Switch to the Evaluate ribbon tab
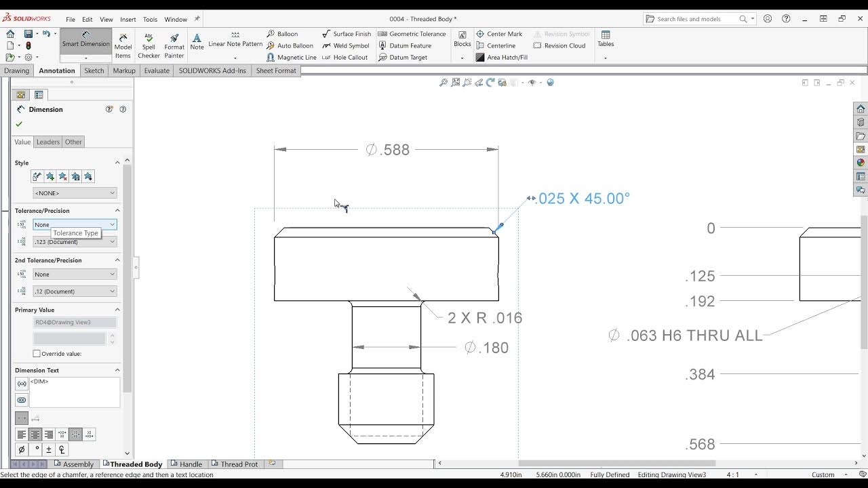The width and height of the screenshot is (868, 488). [157, 70]
